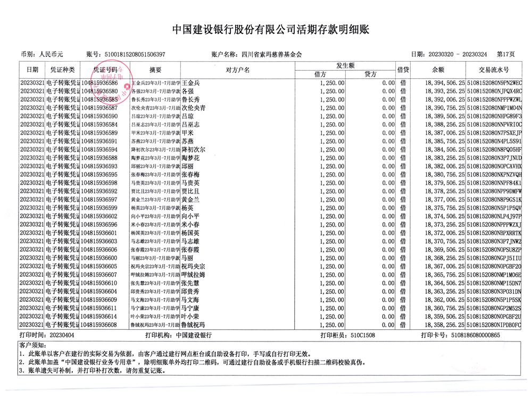
Task: Select voucher number 104815936580
Action: tap(99, 92)
